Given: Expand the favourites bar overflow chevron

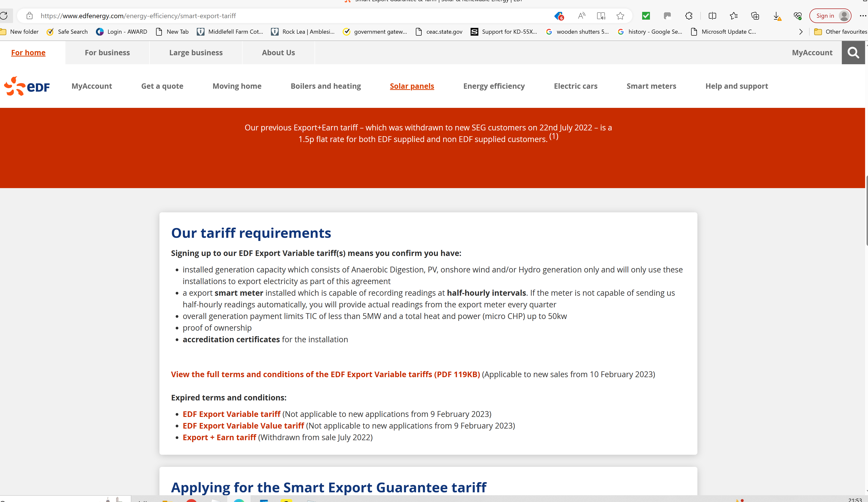Looking at the screenshot, I should pyautogui.click(x=801, y=32).
